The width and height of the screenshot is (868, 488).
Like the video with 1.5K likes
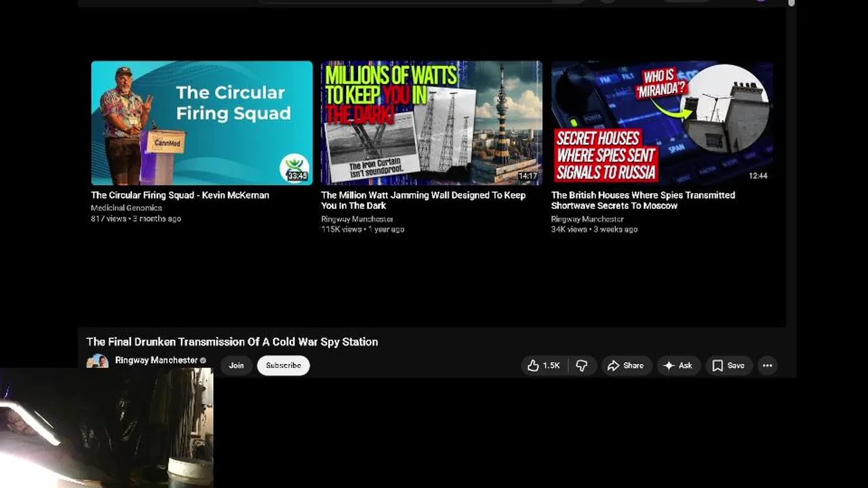point(544,365)
